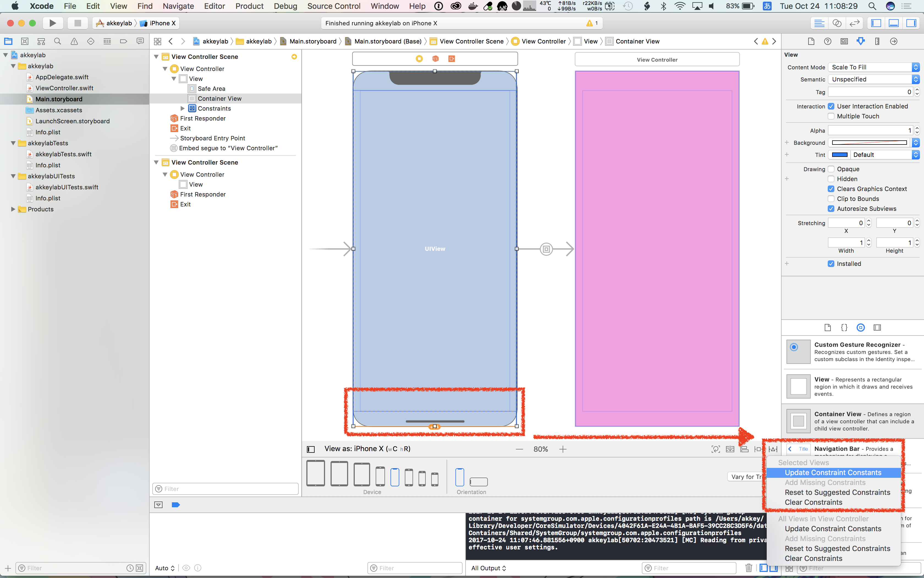Toggle the Debug area pane

pyautogui.click(x=893, y=23)
